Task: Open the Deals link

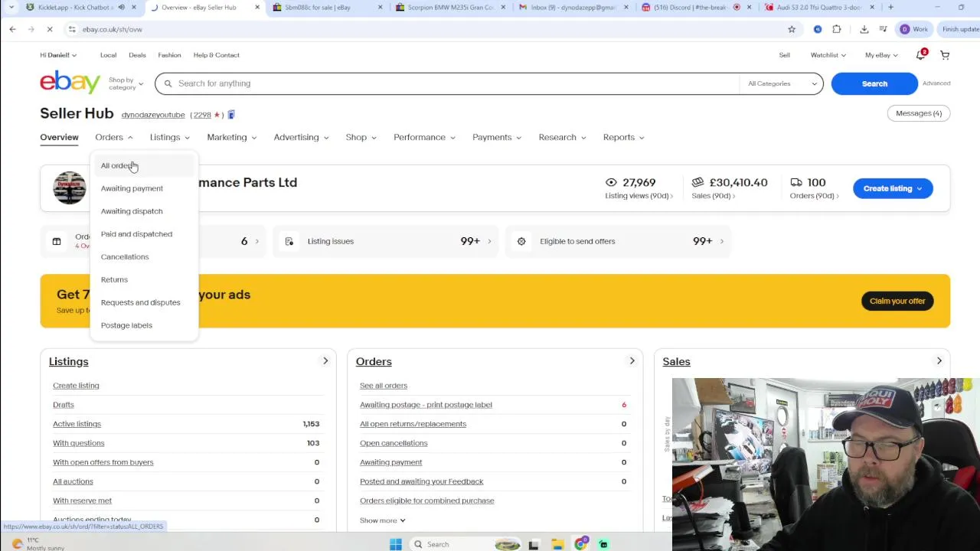Action: click(x=137, y=55)
